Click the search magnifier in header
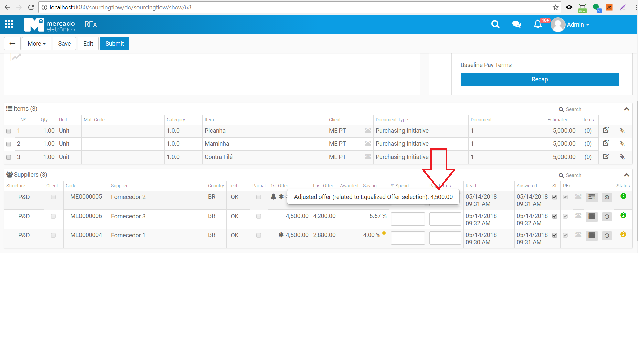This screenshot has height=362, width=644. click(495, 24)
